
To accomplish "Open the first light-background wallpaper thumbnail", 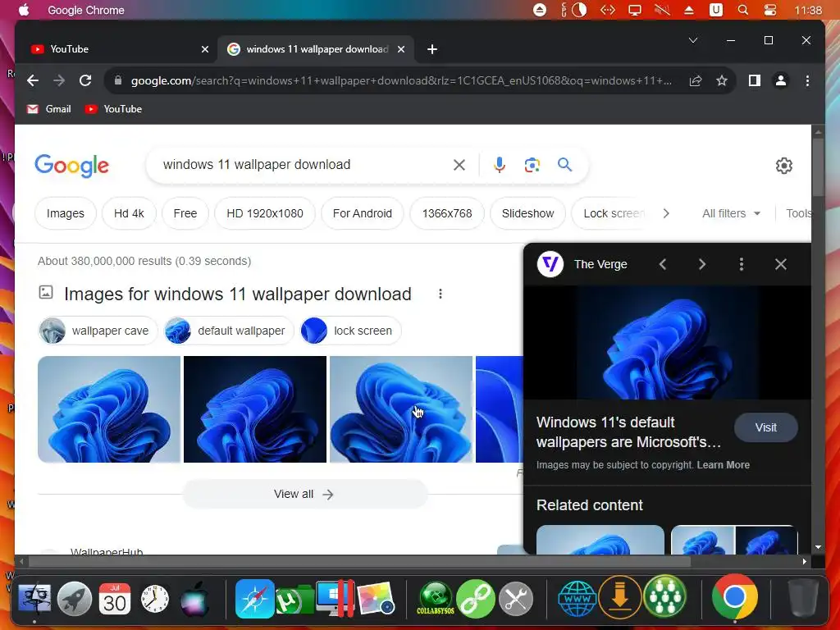I will (x=109, y=409).
